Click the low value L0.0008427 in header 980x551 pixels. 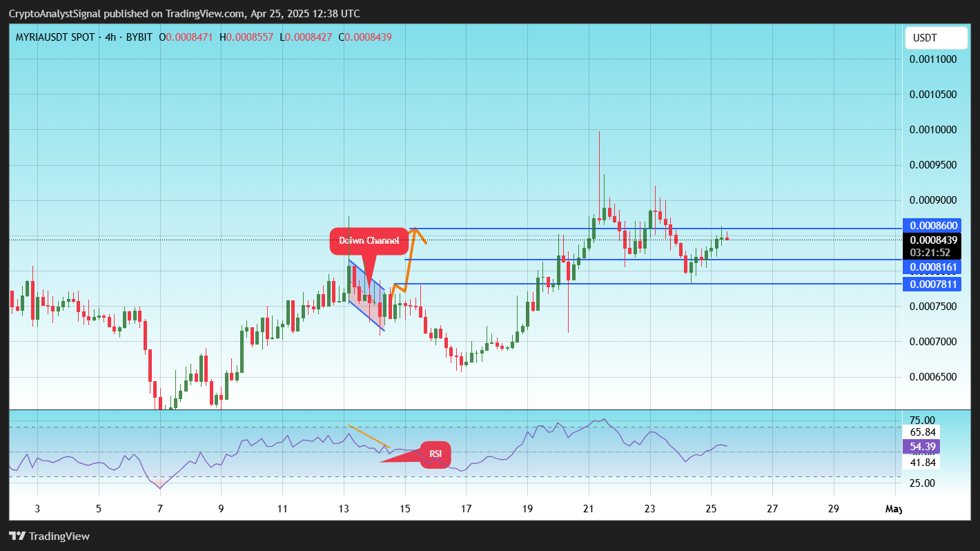tap(306, 37)
